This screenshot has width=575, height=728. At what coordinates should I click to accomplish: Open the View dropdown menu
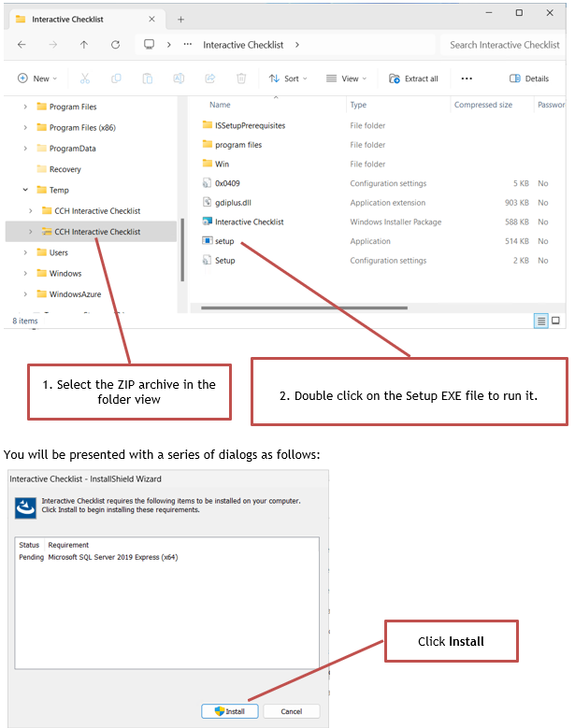point(347,79)
